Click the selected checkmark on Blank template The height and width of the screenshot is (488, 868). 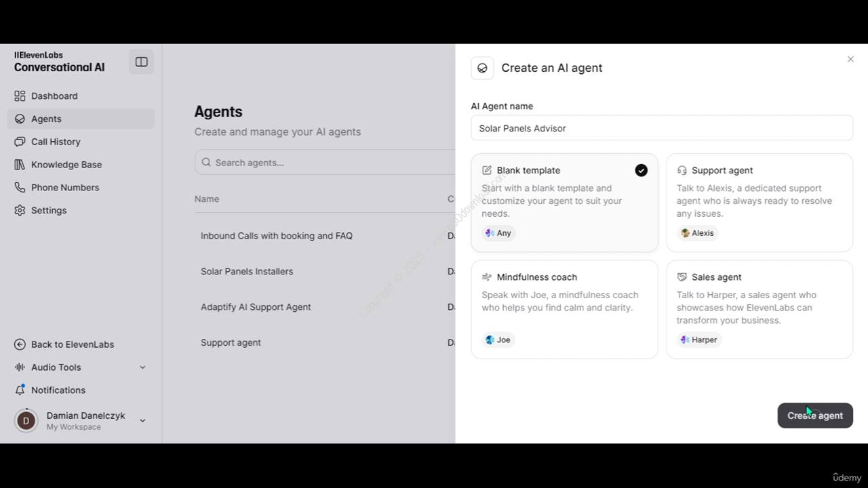641,171
